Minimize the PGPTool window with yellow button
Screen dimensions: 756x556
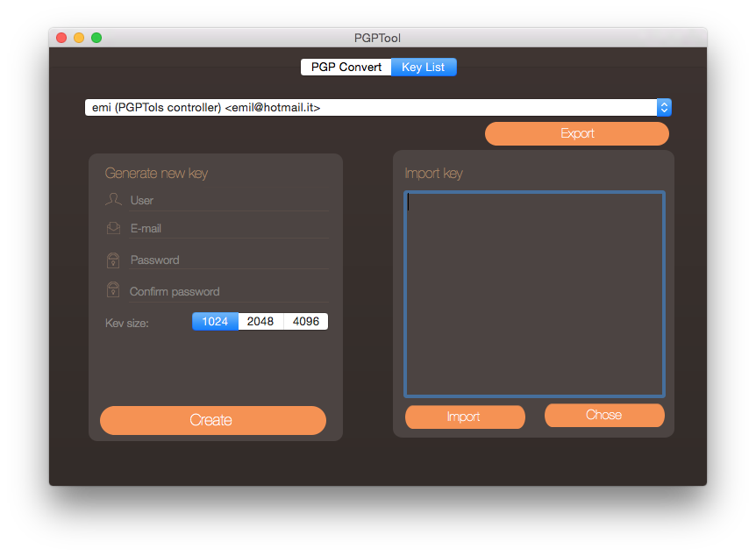(x=79, y=38)
